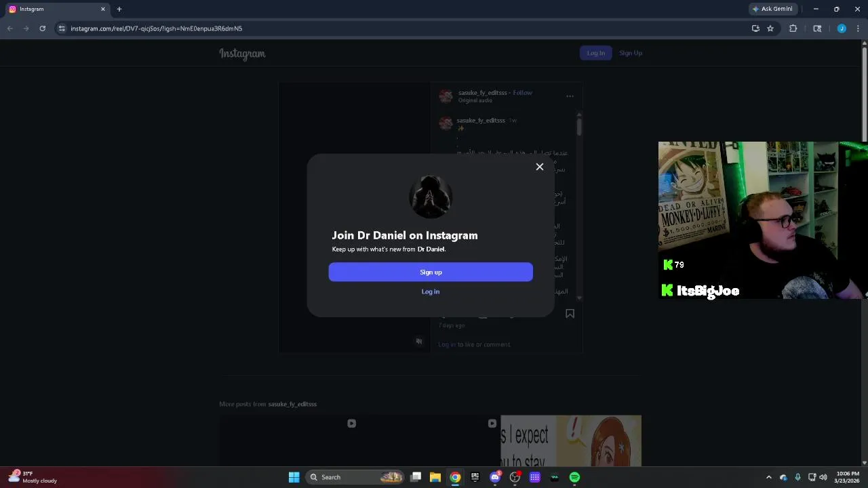Open the reel's three-dot more options menu
Image resolution: width=868 pixels, height=488 pixels.
[570, 96]
